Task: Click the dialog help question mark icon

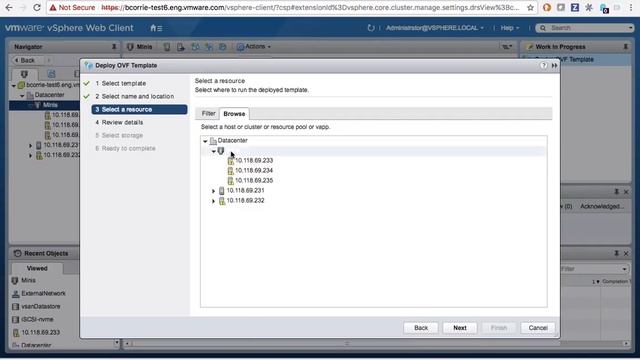Action: 543,65
